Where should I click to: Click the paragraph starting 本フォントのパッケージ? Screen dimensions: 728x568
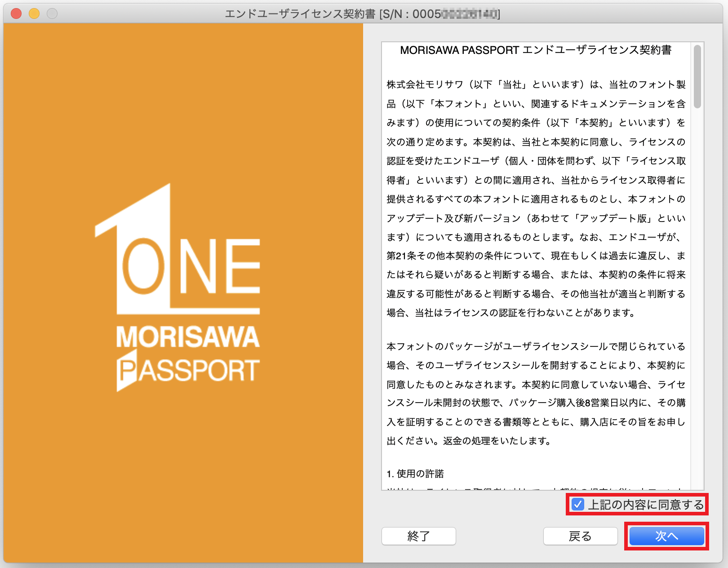(x=536, y=394)
